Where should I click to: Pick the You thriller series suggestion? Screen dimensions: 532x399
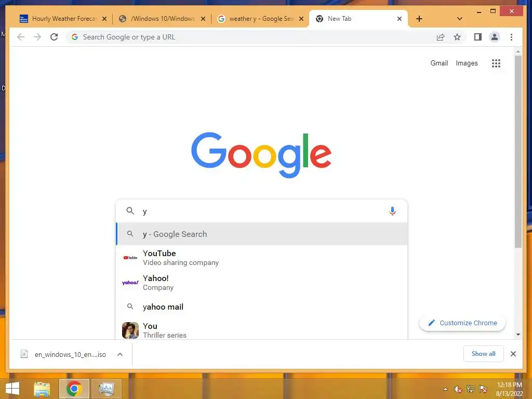point(262,329)
